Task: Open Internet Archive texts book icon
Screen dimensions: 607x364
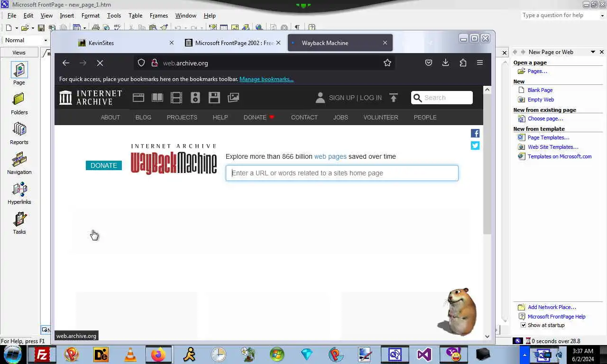Action: (x=157, y=98)
